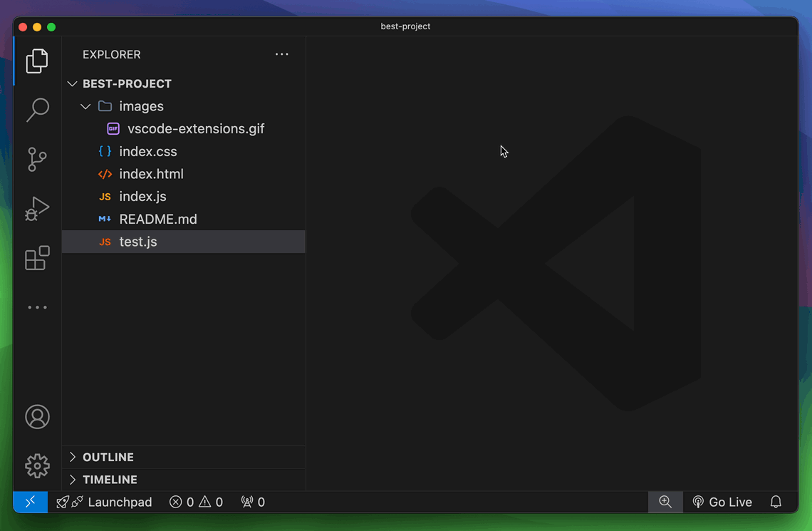The height and width of the screenshot is (531, 812).
Task: Click the remote window indicator icon
Action: [x=31, y=502]
